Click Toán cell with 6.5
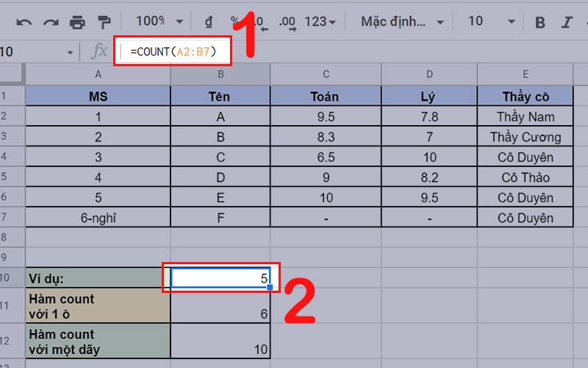The image size is (588, 368). [326, 157]
